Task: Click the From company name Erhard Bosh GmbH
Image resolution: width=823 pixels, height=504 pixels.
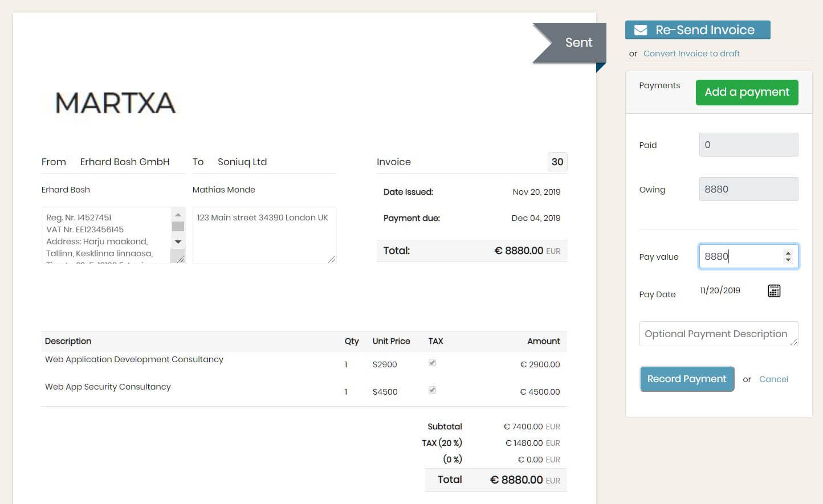Action: point(125,162)
